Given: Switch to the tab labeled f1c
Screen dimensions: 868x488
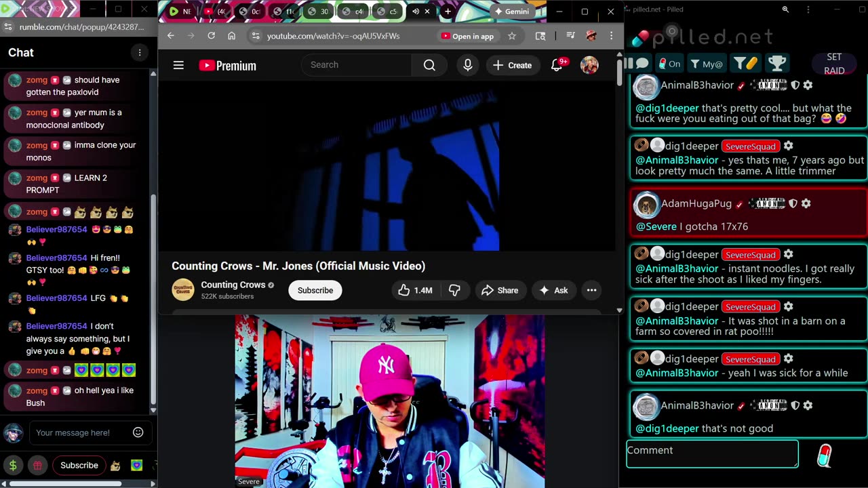Looking at the screenshot, I should 284,12.
